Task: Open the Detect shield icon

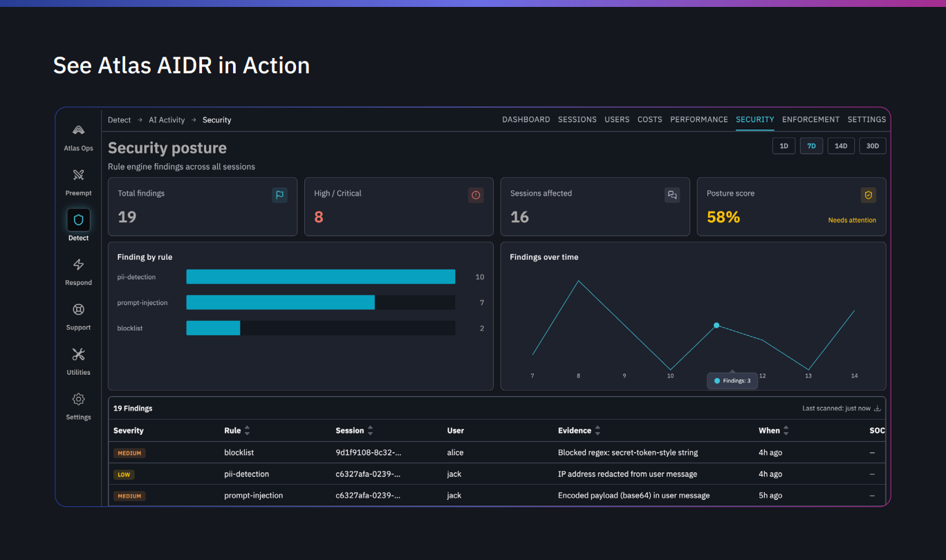Action: click(x=78, y=220)
